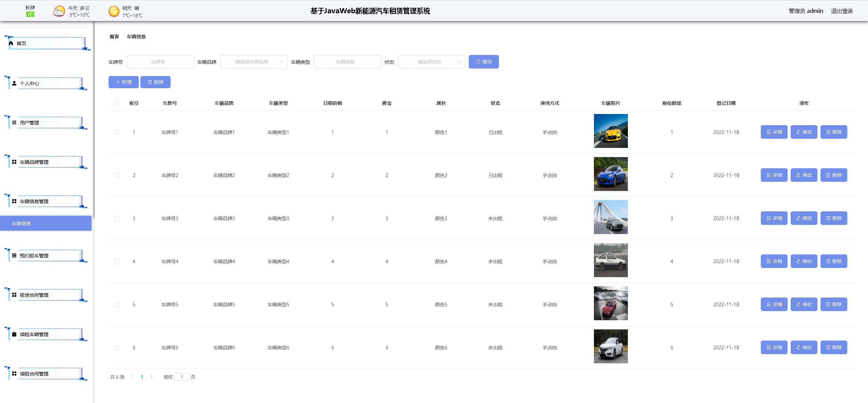The width and height of the screenshot is (868, 403).
Task: Click the white car photo in row 4
Action: (x=611, y=260)
